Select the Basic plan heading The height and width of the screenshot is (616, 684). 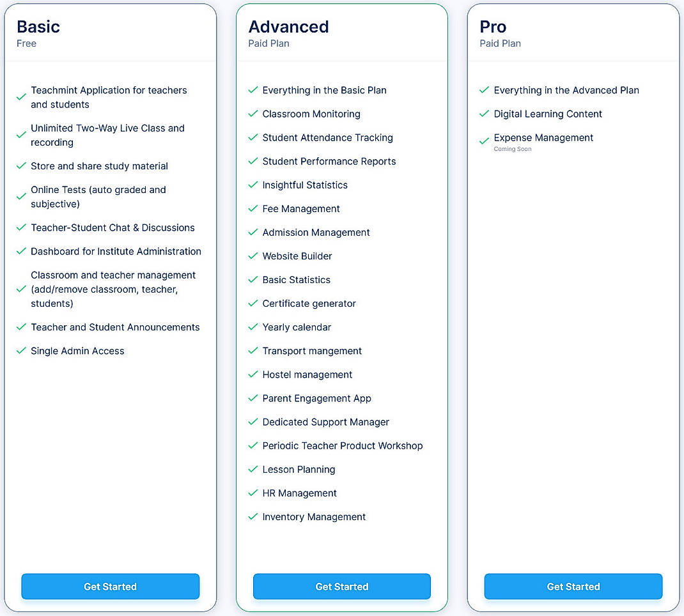click(x=38, y=27)
